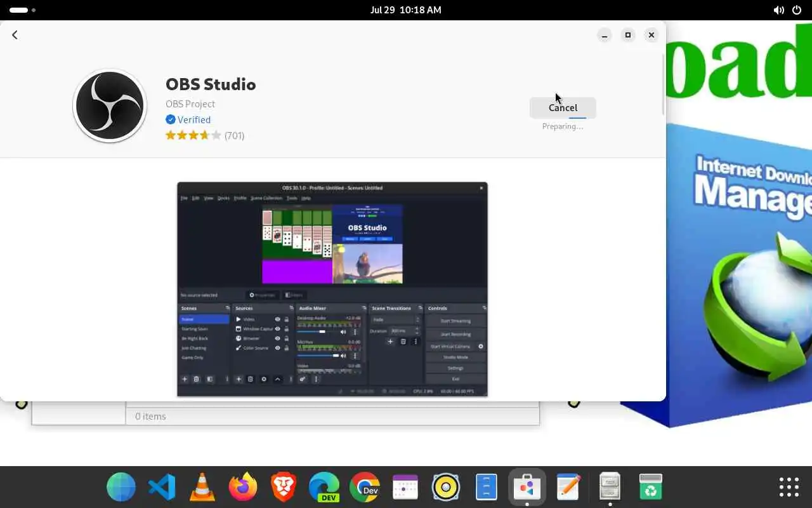This screenshot has height=508, width=812.
Task: Open the Text Editor from dock
Action: (568, 487)
